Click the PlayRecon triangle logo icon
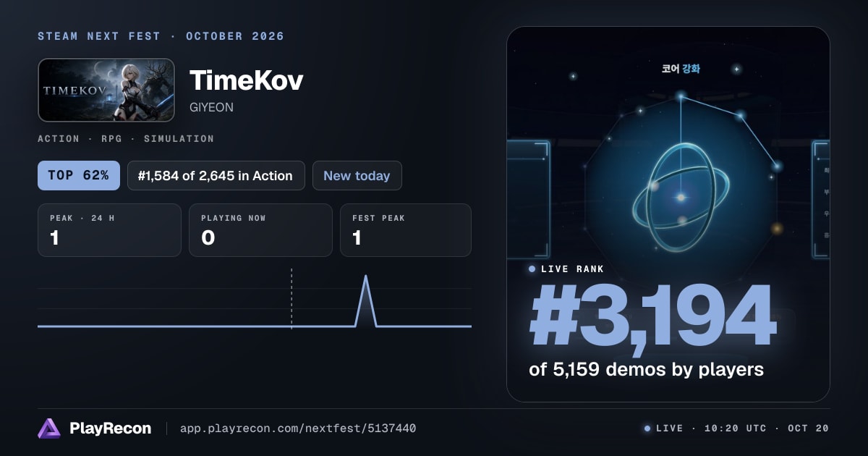The height and width of the screenshot is (456, 868). (49, 428)
